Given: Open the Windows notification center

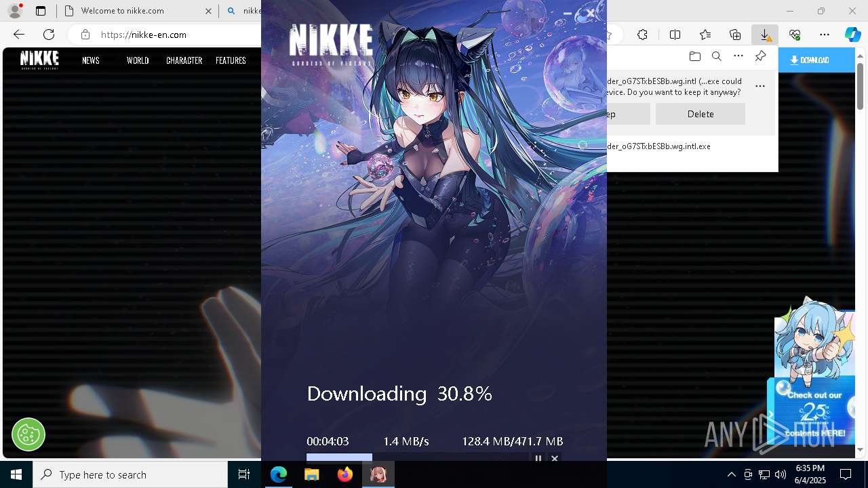Looking at the screenshot, I should [846, 474].
